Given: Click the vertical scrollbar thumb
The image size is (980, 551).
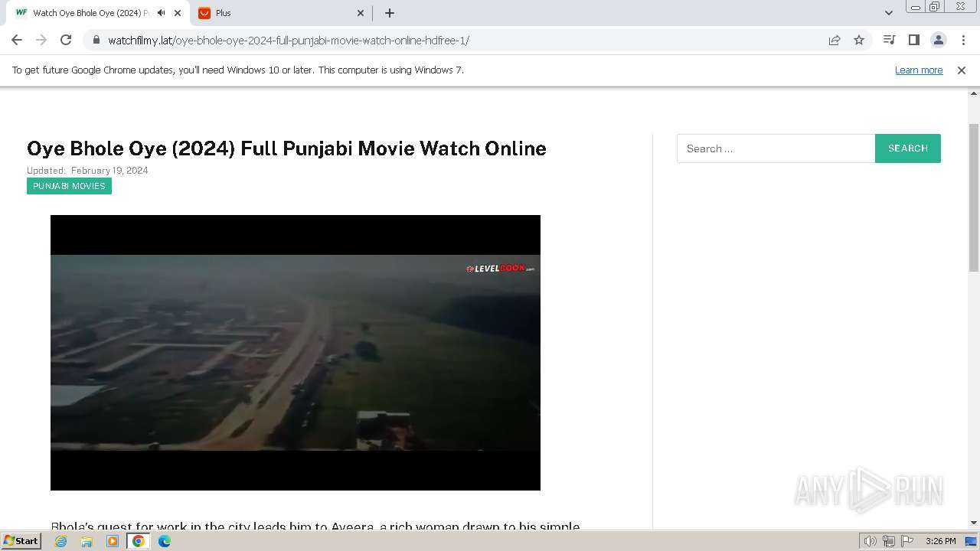Looking at the screenshot, I should 974,197.
